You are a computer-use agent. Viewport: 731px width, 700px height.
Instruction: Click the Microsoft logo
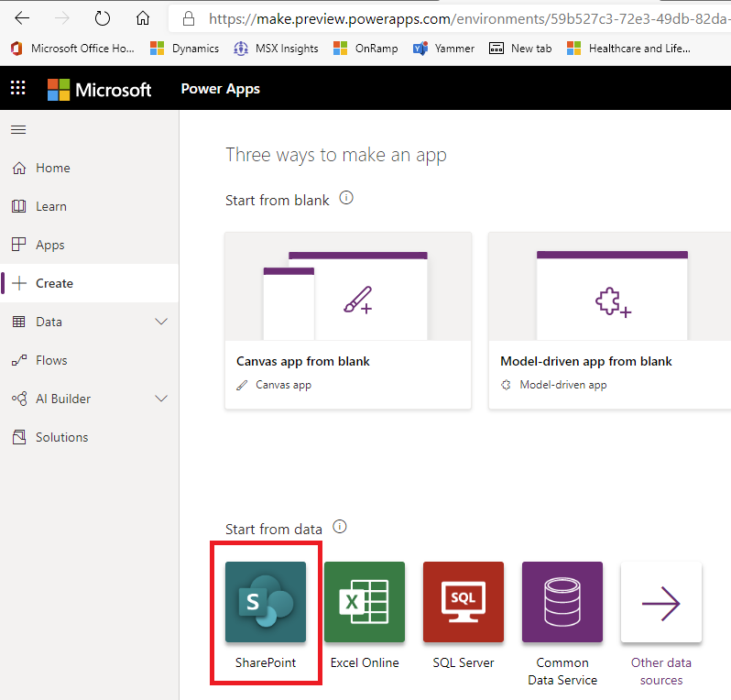point(99,90)
